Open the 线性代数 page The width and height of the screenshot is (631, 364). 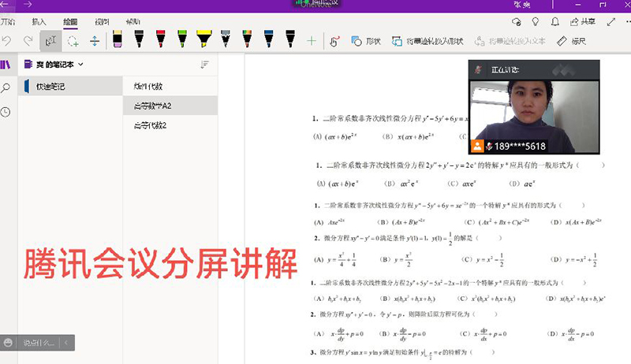click(170, 86)
